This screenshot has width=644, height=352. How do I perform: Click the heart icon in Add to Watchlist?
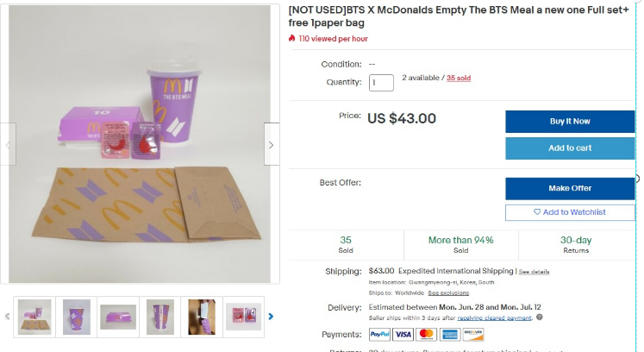(537, 212)
